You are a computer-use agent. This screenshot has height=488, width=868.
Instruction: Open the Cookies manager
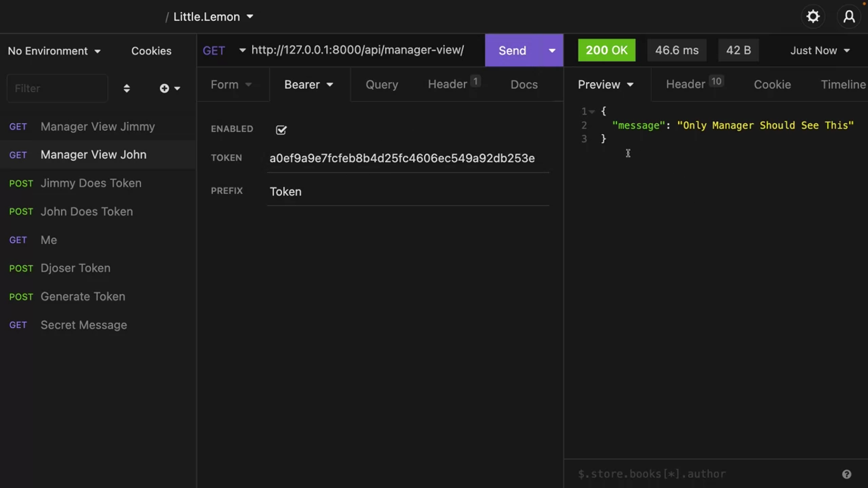(x=151, y=51)
